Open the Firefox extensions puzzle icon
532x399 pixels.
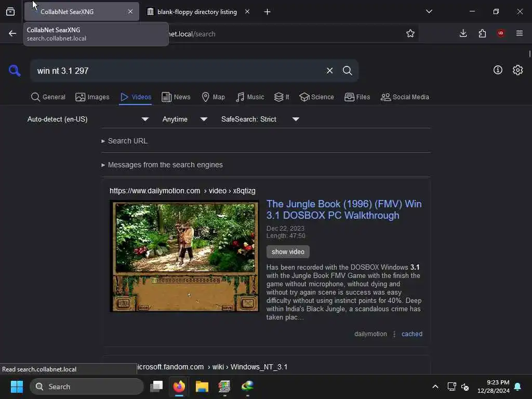click(x=482, y=33)
